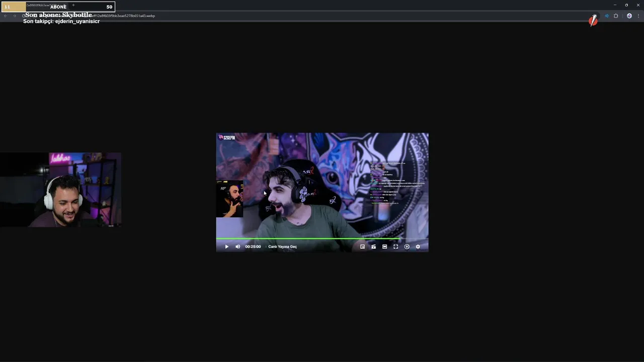Play the paused video
The height and width of the screenshot is (362, 644).
tap(226, 247)
